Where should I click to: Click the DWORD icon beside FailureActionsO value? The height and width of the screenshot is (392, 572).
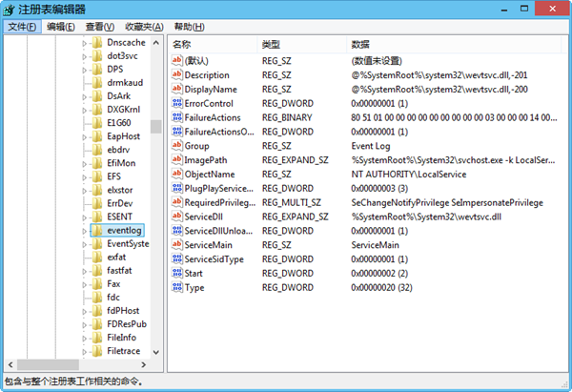coord(177,132)
